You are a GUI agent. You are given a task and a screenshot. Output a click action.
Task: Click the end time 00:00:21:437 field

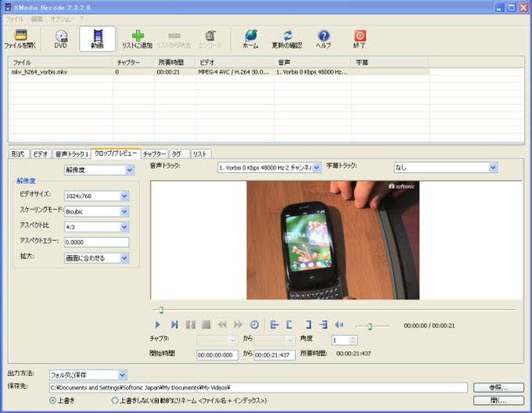click(x=274, y=355)
